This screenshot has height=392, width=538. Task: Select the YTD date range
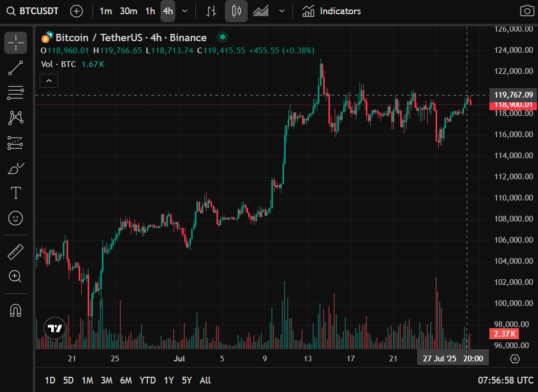tap(147, 380)
